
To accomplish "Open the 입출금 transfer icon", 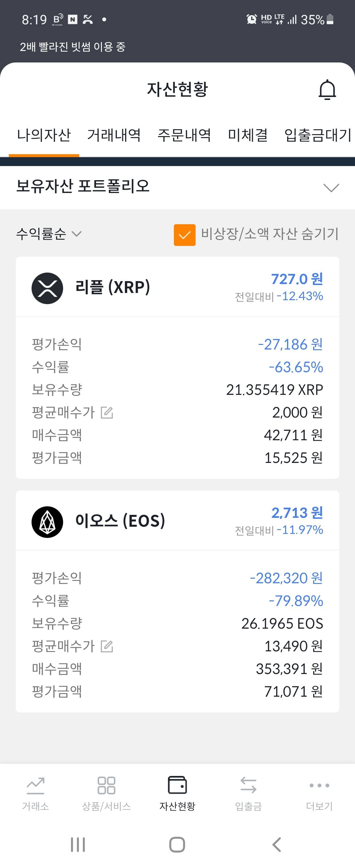I will point(248,786).
